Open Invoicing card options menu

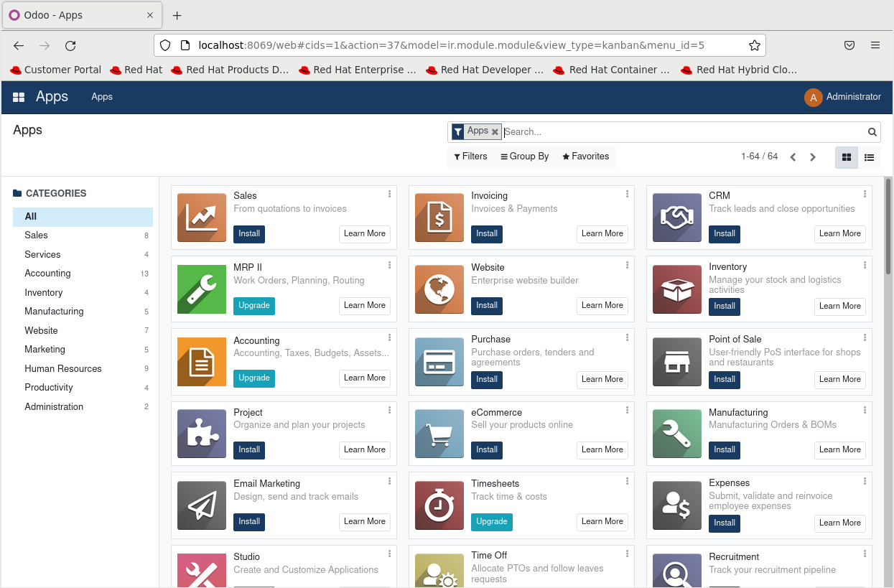click(x=628, y=194)
